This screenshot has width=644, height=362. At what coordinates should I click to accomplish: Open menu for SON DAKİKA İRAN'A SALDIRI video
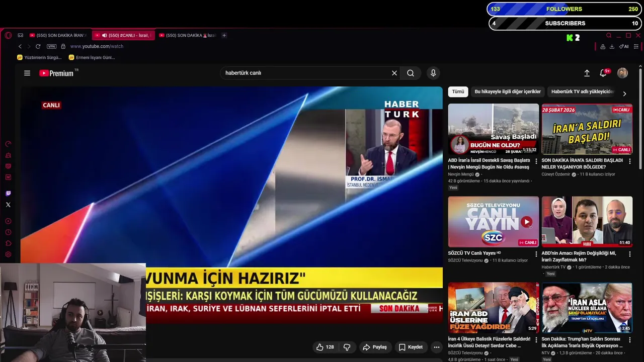(630, 161)
